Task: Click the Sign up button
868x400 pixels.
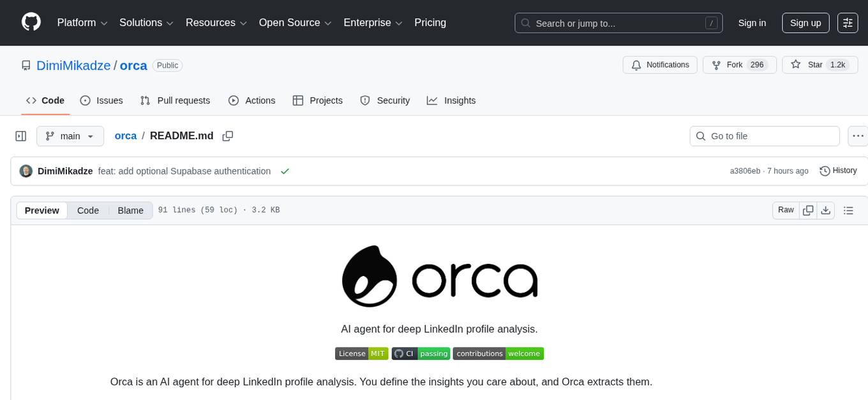Action: coord(805,23)
